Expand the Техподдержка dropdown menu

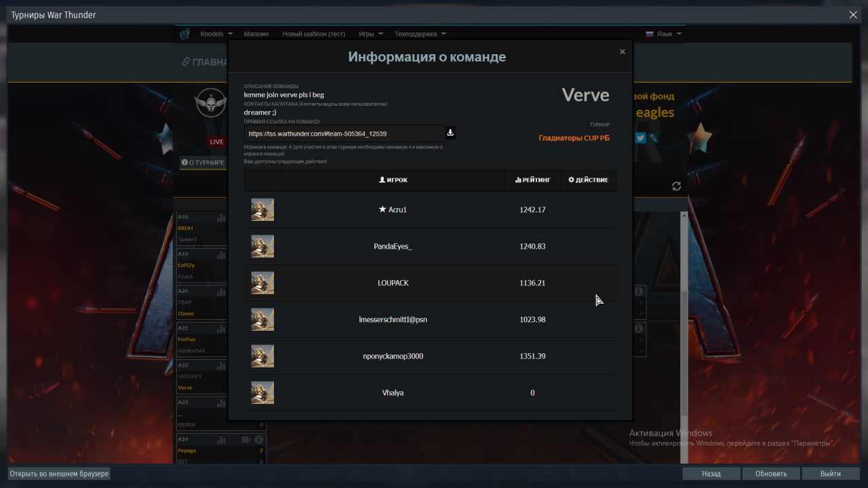[420, 34]
